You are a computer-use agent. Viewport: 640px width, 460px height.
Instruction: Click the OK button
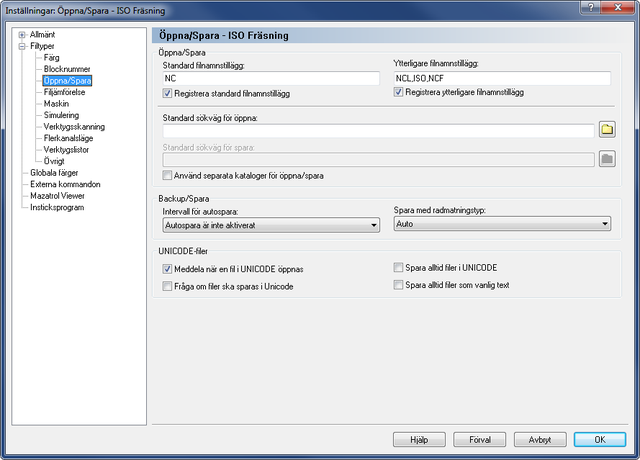pyautogui.click(x=600, y=440)
